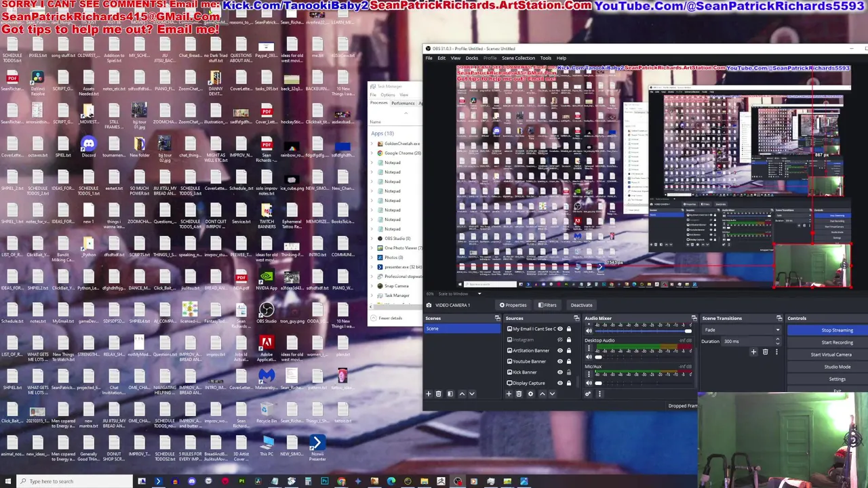
Task: Open Photoshop from the Windows taskbar
Action: [324, 481]
